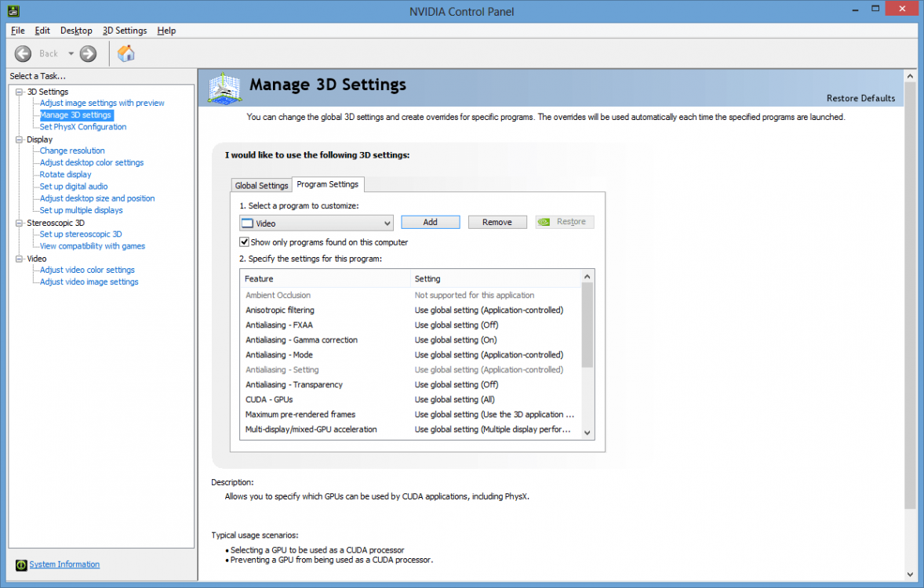Collapse the Display tree node
Screen dimensions: 924x588
[x=20, y=140]
